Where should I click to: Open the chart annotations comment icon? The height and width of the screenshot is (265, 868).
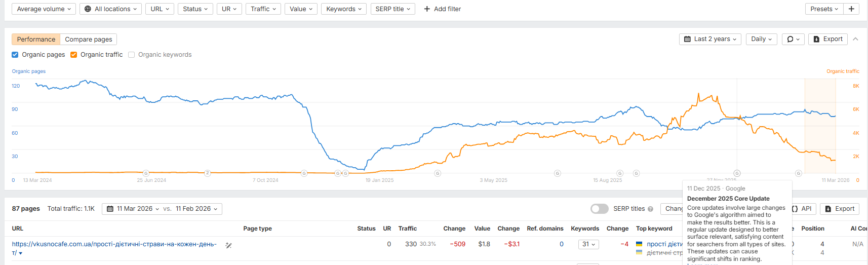(x=793, y=39)
